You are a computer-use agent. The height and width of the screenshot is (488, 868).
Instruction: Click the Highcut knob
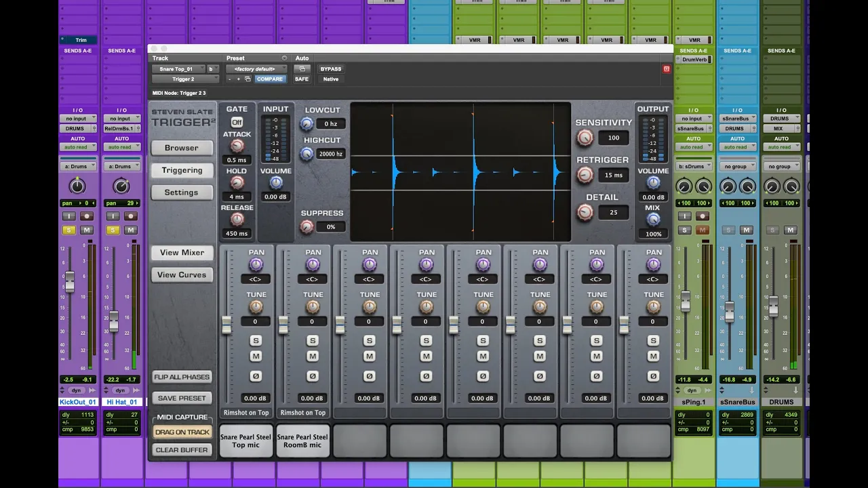[x=307, y=154]
